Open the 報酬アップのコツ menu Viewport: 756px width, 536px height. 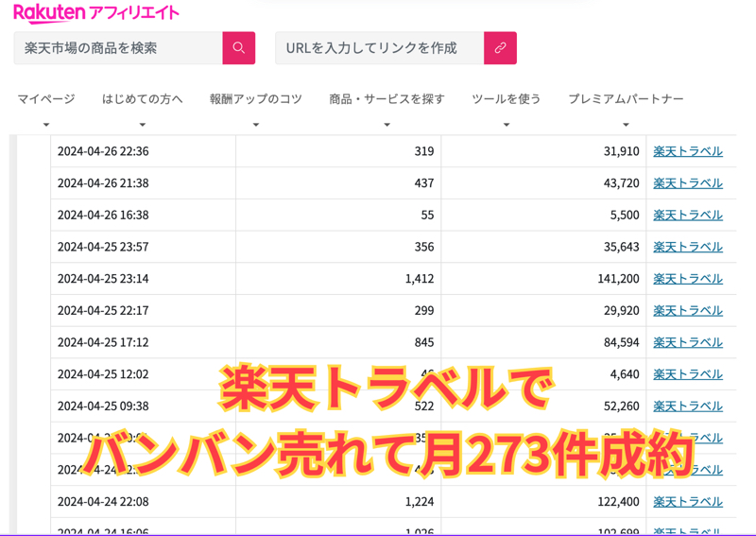click(x=255, y=99)
